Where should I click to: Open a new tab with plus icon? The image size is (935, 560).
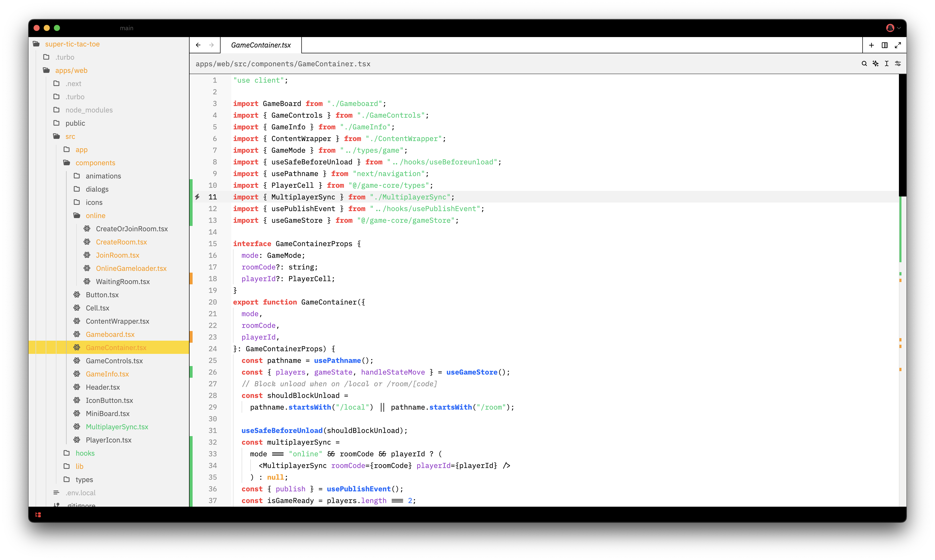click(871, 45)
